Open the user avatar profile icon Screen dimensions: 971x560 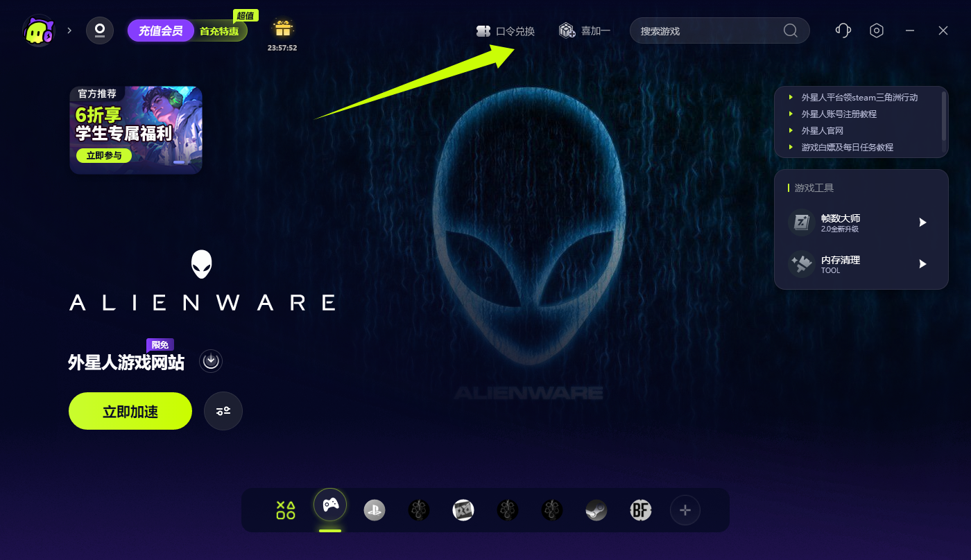[x=100, y=30]
